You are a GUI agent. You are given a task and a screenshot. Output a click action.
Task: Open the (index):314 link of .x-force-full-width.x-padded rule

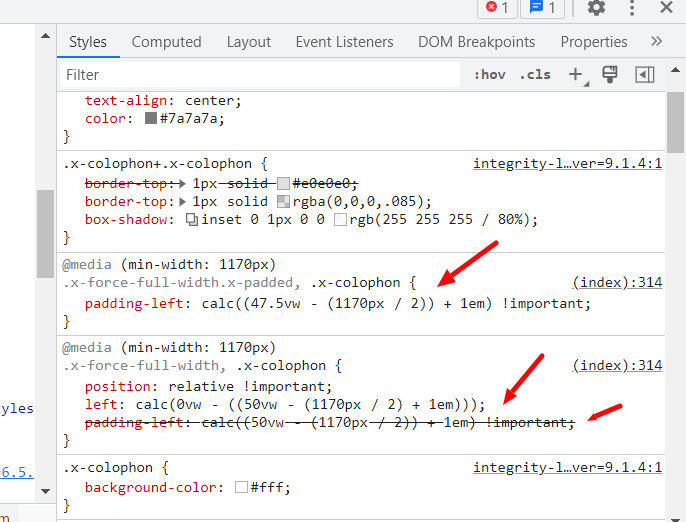coord(617,283)
